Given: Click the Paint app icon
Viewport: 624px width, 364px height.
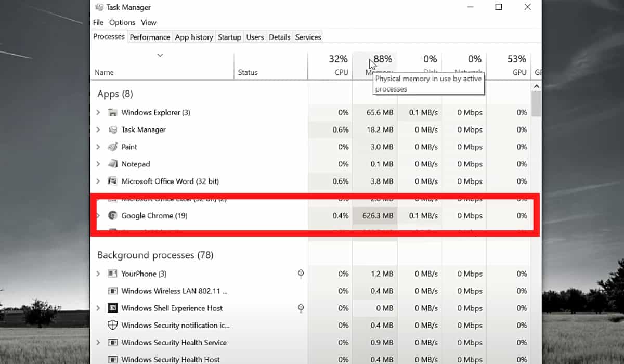Looking at the screenshot, I should (112, 147).
